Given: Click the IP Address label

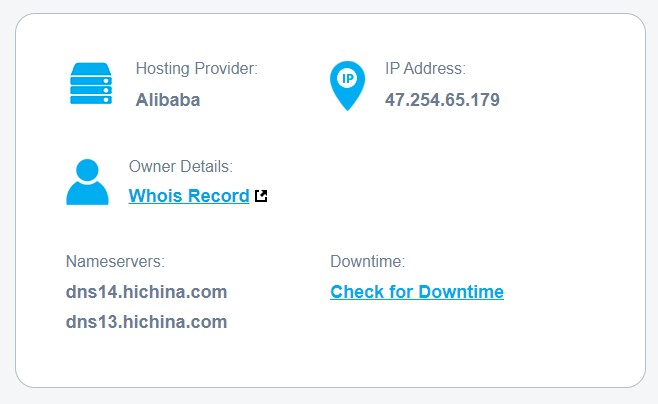Looking at the screenshot, I should pyautogui.click(x=426, y=68).
